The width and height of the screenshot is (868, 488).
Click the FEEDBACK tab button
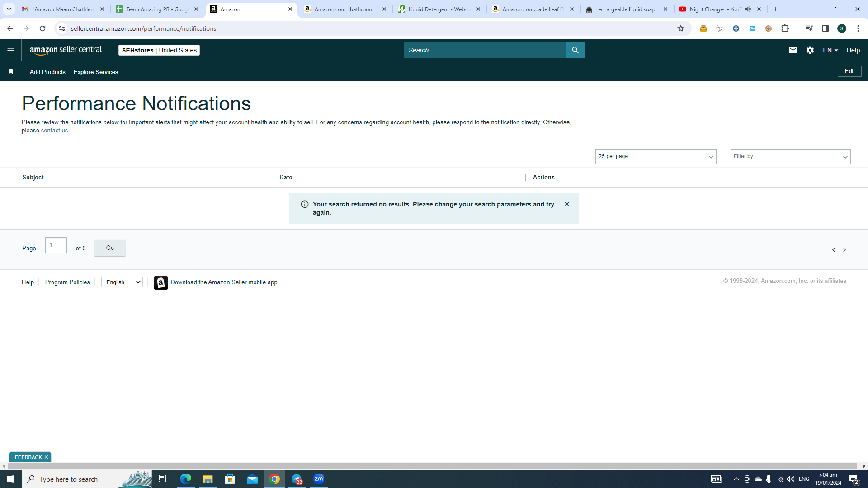pyautogui.click(x=28, y=457)
